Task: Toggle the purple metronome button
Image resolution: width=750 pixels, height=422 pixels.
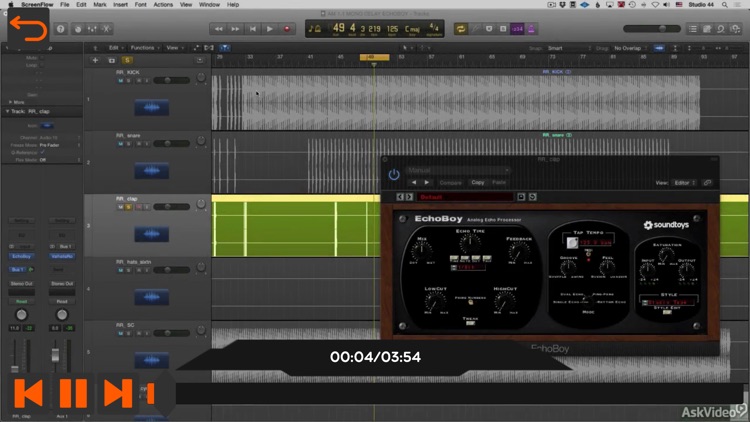Action: (x=531, y=29)
